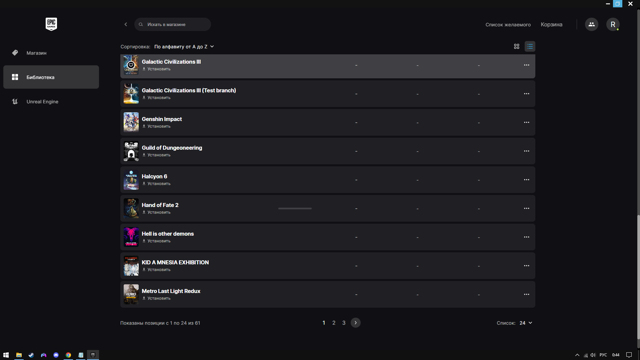Click the library vertical scrollbar
Viewport: 640px width, 360px height.
coord(638,277)
